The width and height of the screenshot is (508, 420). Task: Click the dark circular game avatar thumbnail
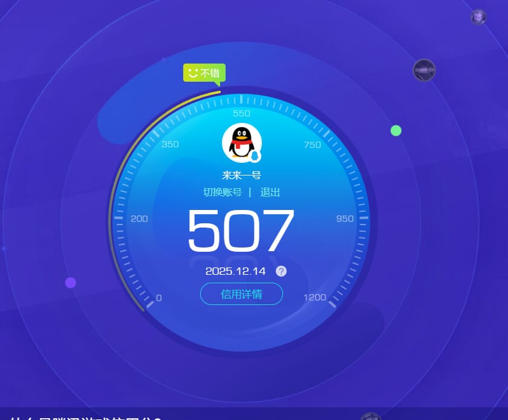click(x=424, y=70)
